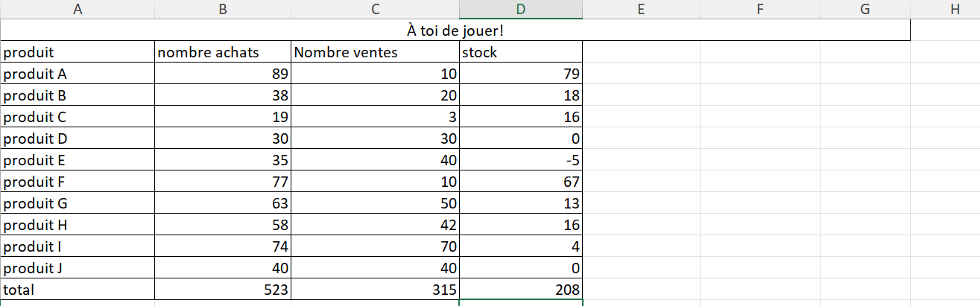980x306 pixels.
Task: Select column C header
Action: click(376, 10)
